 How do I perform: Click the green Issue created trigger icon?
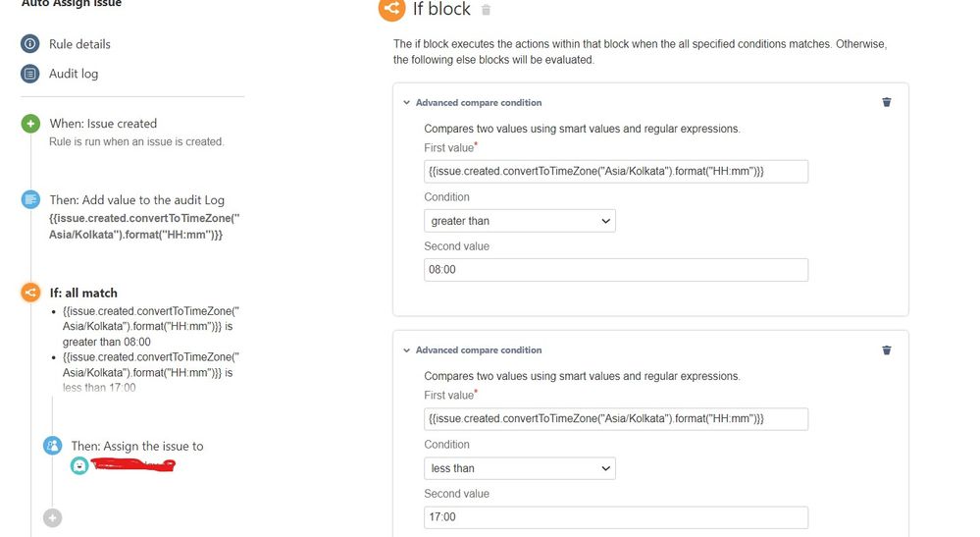tap(30, 124)
